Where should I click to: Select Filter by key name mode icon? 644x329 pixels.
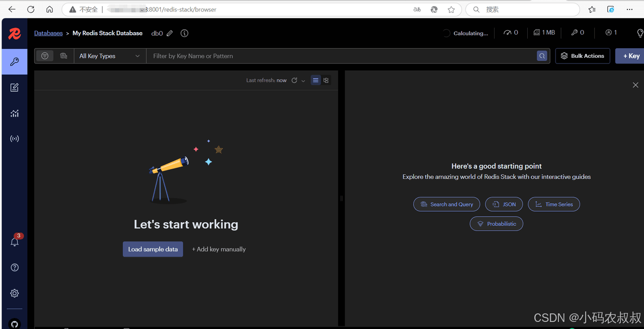click(x=45, y=56)
